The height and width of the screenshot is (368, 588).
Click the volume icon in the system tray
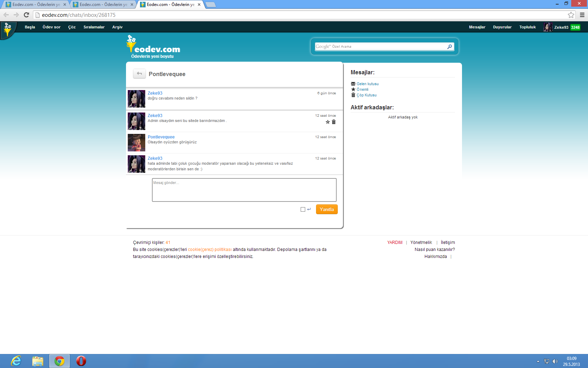(555, 361)
